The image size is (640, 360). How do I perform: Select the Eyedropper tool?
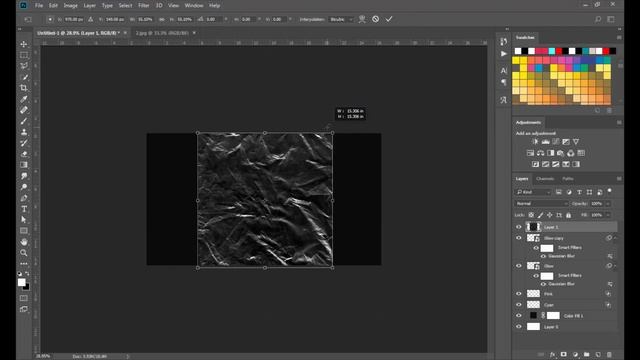tap(24, 99)
